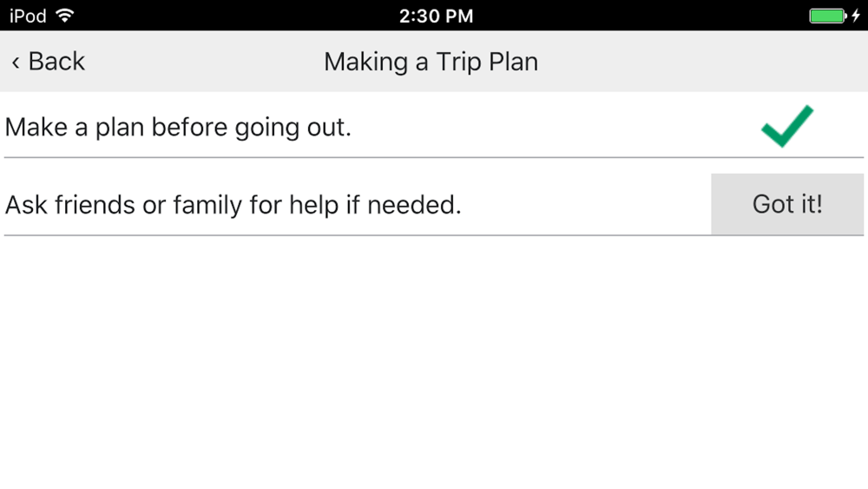Confirm the tip with "Got it!" button
The height and width of the screenshot is (489, 868).
(x=787, y=204)
